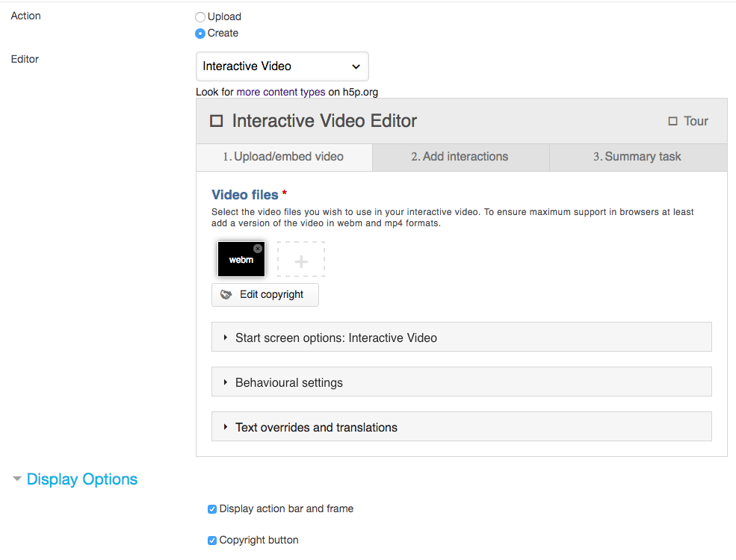Click the plus box to add video

[301, 259]
